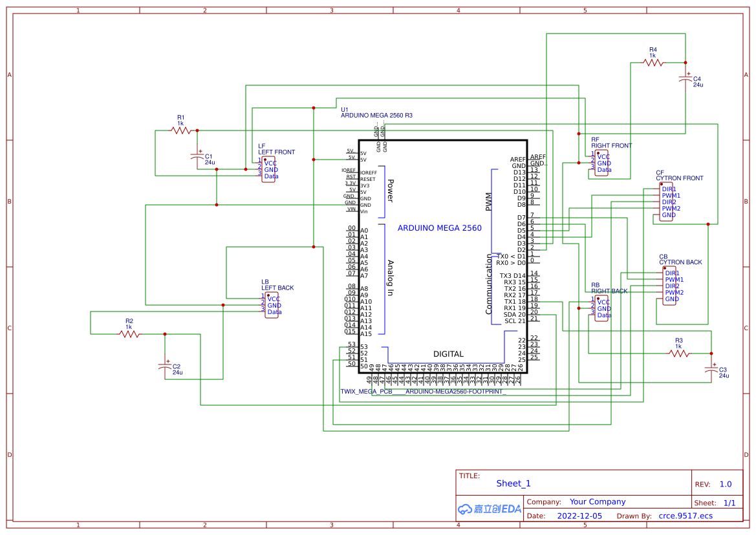The height and width of the screenshot is (535, 756).
Task: Click the U1 ARDUINO MEGA 2560 R3 designator
Action: point(376,112)
